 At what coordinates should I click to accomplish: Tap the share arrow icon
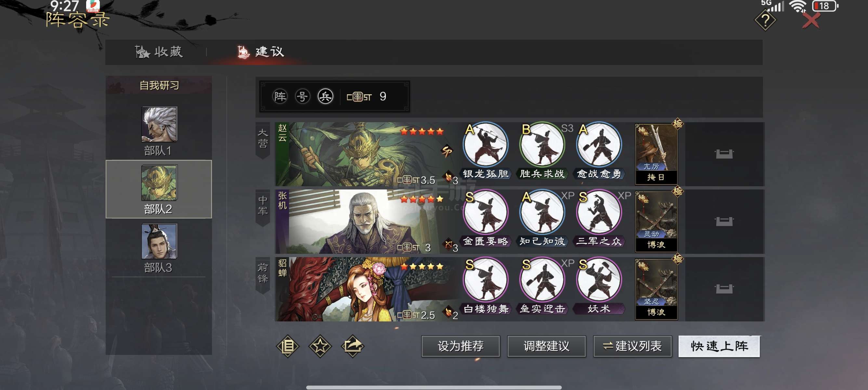pyautogui.click(x=352, y=346)
